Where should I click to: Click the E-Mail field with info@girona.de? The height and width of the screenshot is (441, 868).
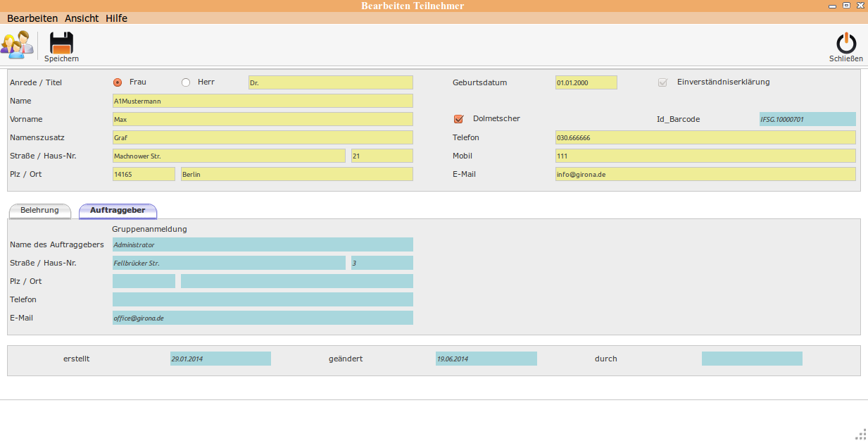point(705,174)
